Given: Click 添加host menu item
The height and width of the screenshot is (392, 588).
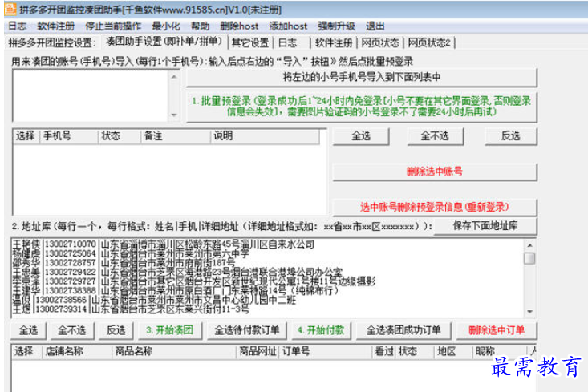Looking at the screenshot, I should 288,26.
